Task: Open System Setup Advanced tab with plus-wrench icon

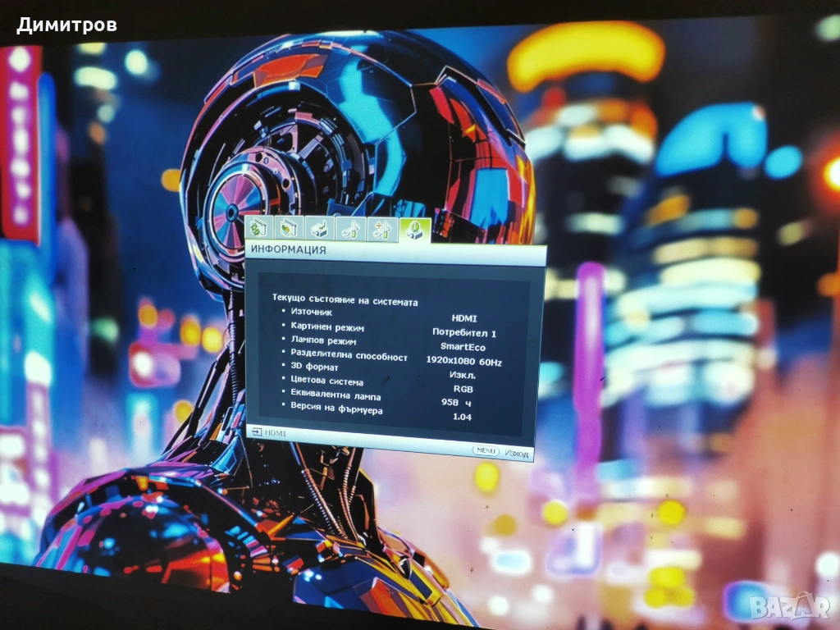Action: click(x=381, y=231)
